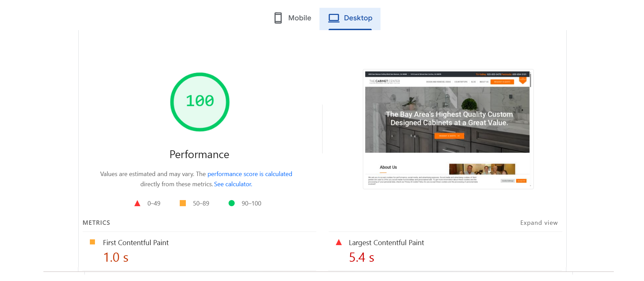Screen dimensions: 644x281
Task: Click the green circle legend icon for 90–100
Action: coord(232,203)
